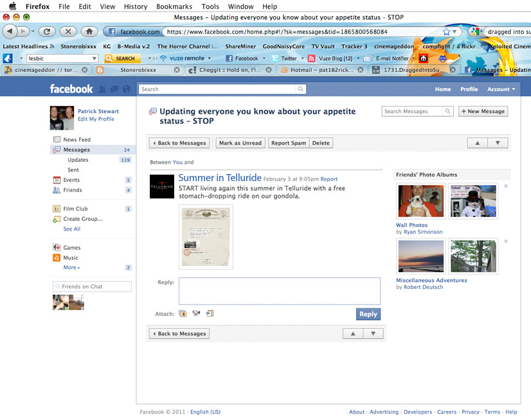Open Games in the sidebar

(x=72, y=247)
